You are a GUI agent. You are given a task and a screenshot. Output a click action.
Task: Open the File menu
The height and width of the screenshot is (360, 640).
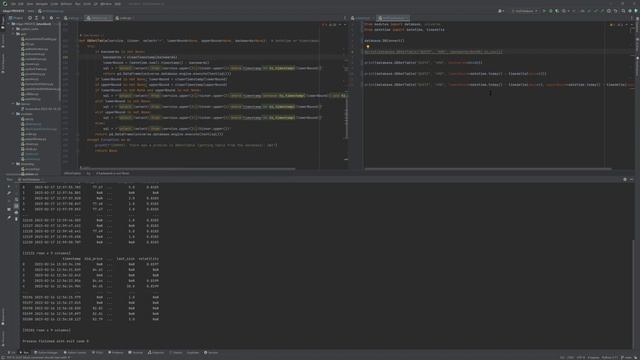coord(13,4)
